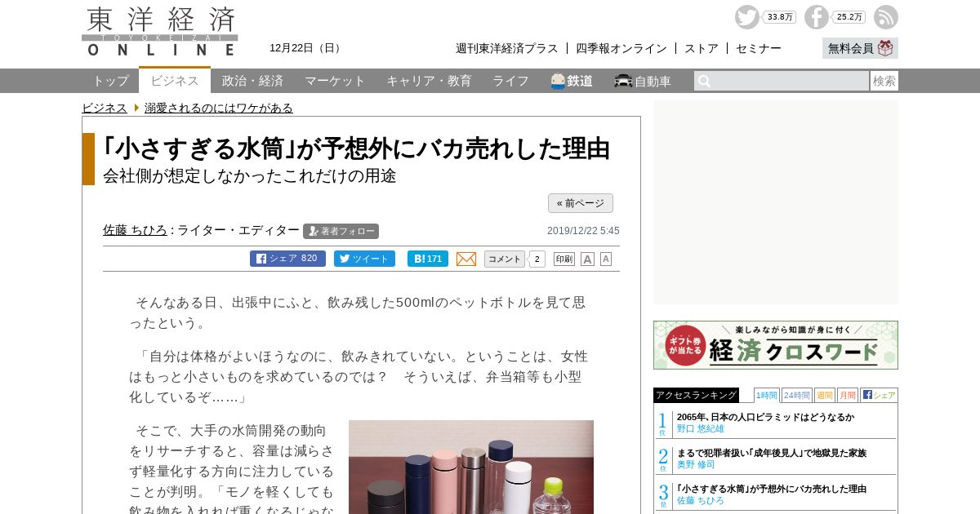The height and width of the screenshot is (514, 980).
Task: Open the 経済クロスワード banner
Action: (x=776, y=345)
